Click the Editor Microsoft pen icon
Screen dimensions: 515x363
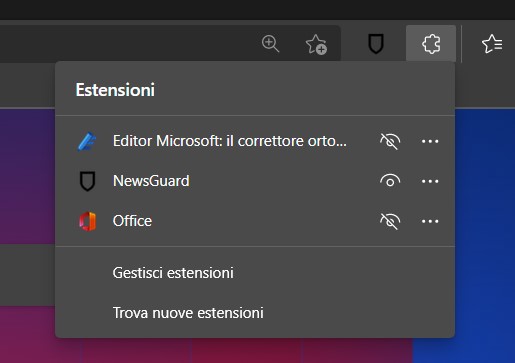point(87,141)
